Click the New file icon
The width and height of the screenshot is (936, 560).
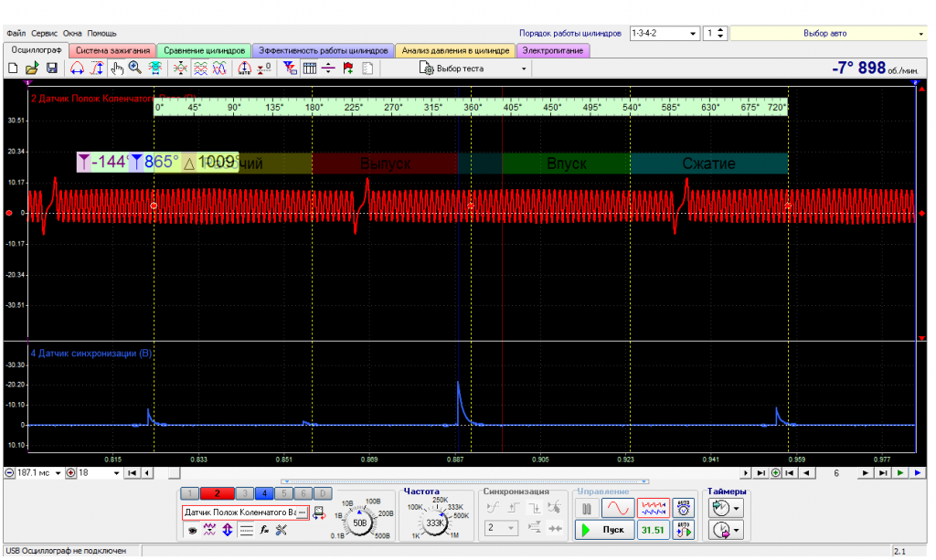(13, 68)
